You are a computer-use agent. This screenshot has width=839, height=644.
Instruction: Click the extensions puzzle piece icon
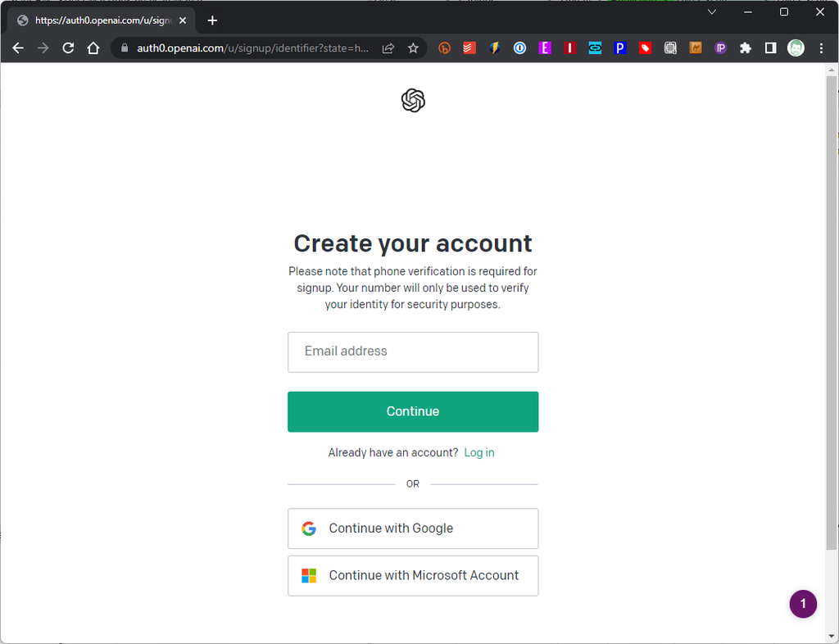tap(746, 48)
